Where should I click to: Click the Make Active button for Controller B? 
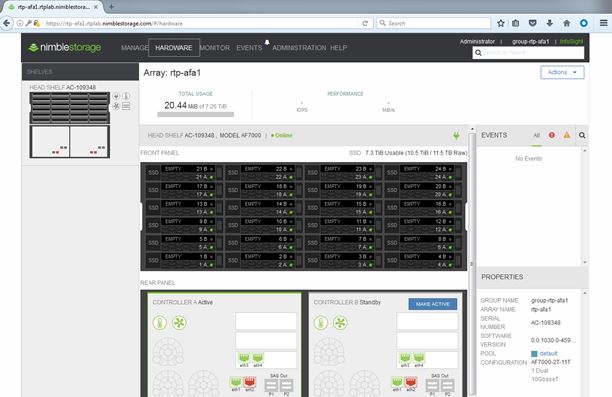tap(432, 304)
